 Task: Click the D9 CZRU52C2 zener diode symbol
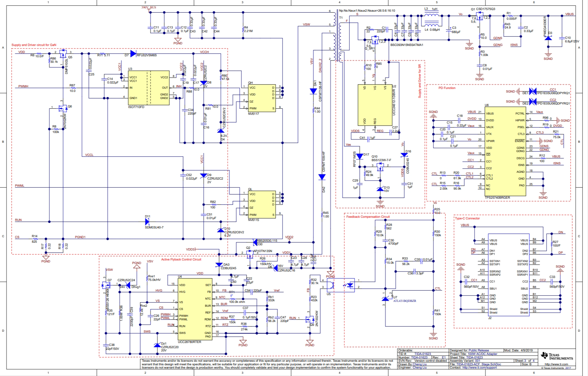pyautogui.click(x=204, y=175)
